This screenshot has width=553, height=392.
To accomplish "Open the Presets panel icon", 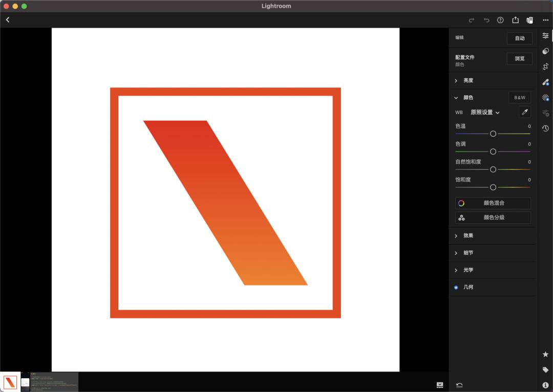I will 545,51.
